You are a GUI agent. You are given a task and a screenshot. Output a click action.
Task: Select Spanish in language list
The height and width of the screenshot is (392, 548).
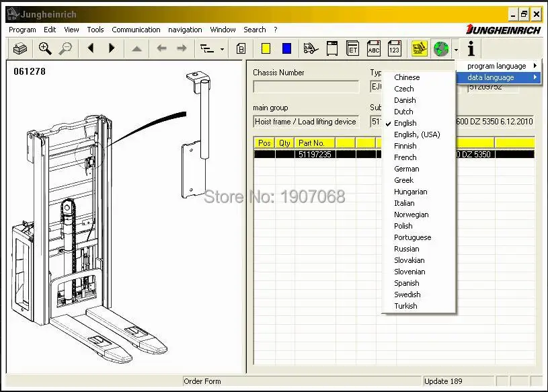coord(420,283)
